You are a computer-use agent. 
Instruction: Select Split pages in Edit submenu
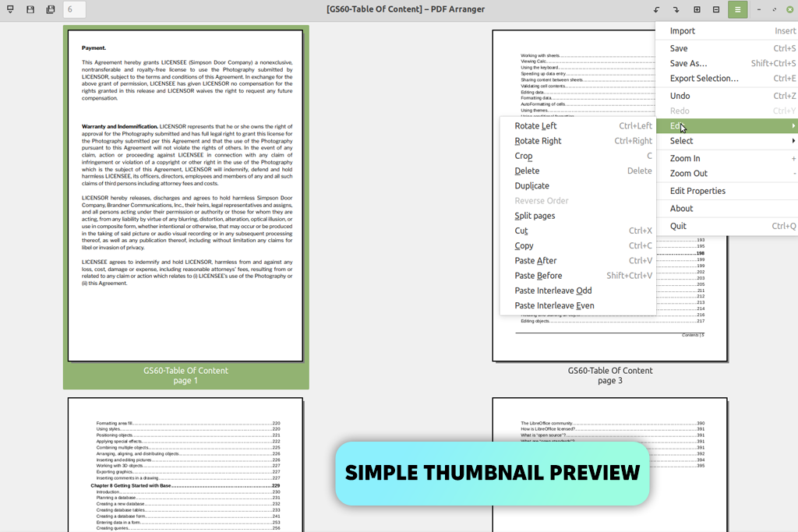click(x=578, y=216)
